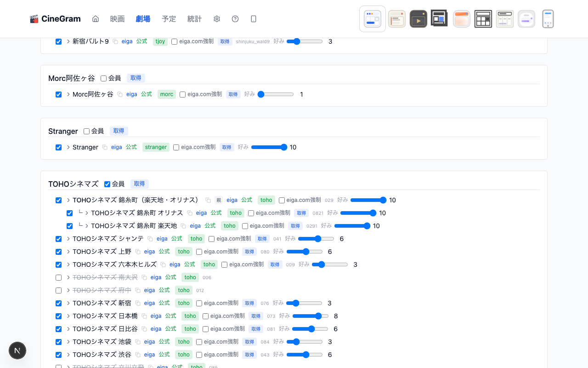The height and width of the screenshot is (368, 588).
Task: Open settings with the gear icon
Action: click(216, 19)
